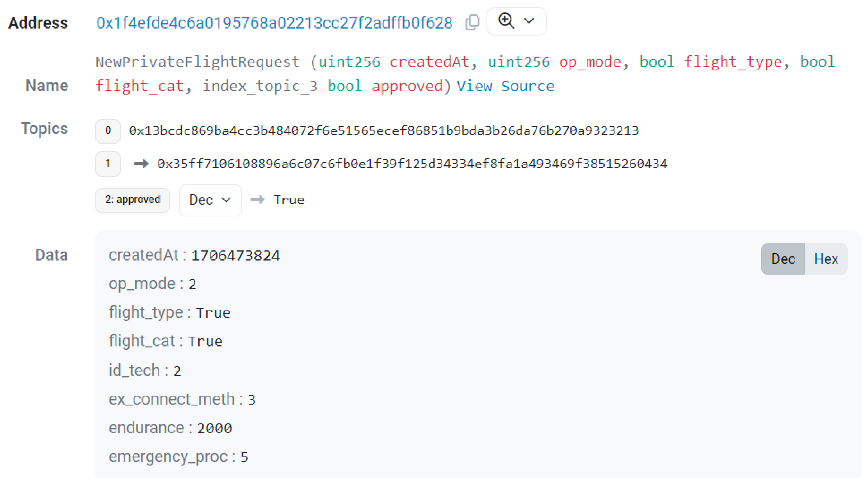Image resolution: width=868 pixels, height=483 pixels.
Task: Open the address lookup dropdown
Action: (517, 21)
